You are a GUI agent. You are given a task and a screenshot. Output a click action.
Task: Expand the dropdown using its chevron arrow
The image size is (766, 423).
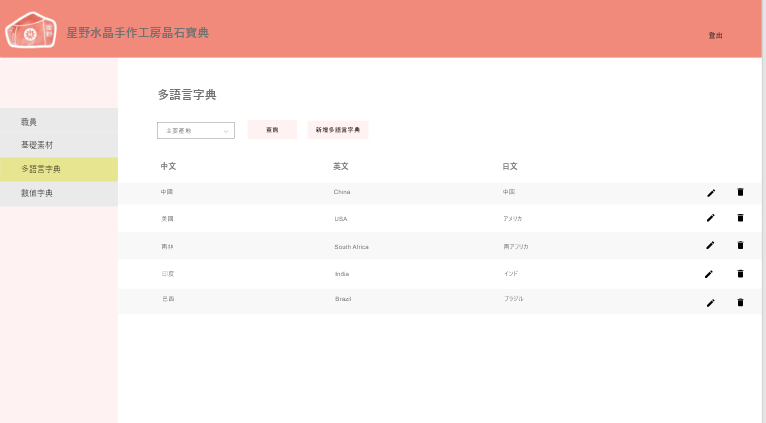coord(227,130)
